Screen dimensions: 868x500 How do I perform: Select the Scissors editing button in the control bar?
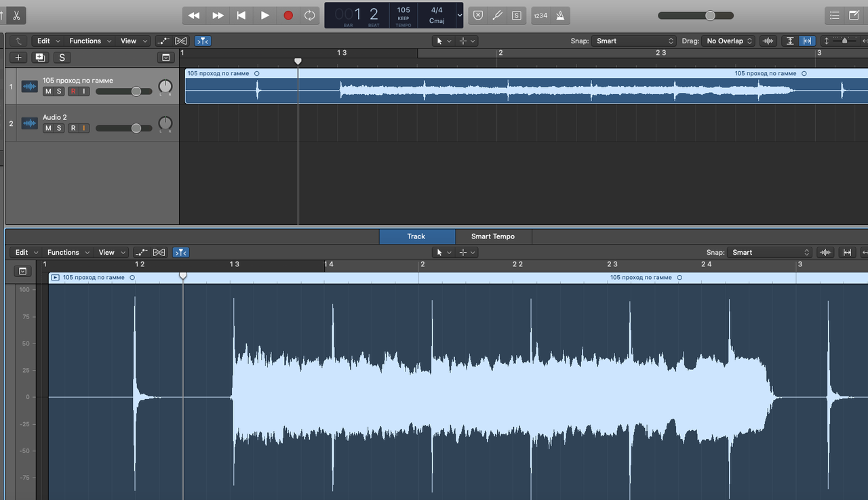point(16,15)
